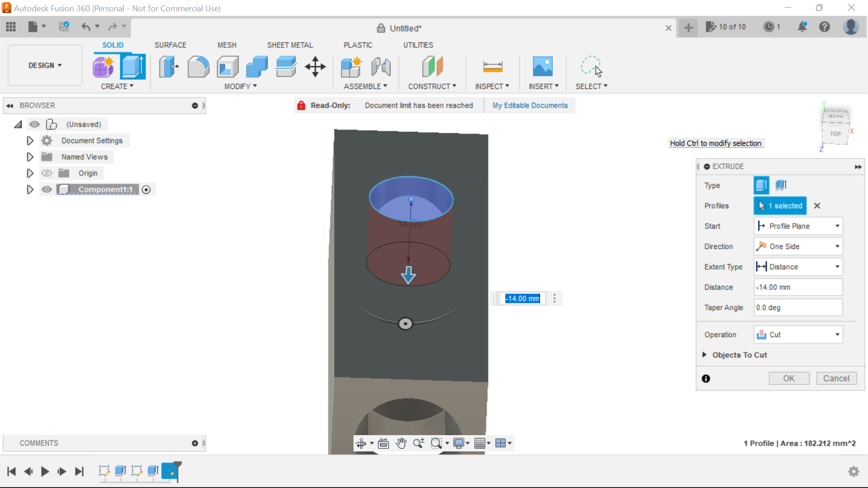Screen dimensions: 868x488
Task: Activate Component1:1 with its radio button
Action: pos(146,189)
